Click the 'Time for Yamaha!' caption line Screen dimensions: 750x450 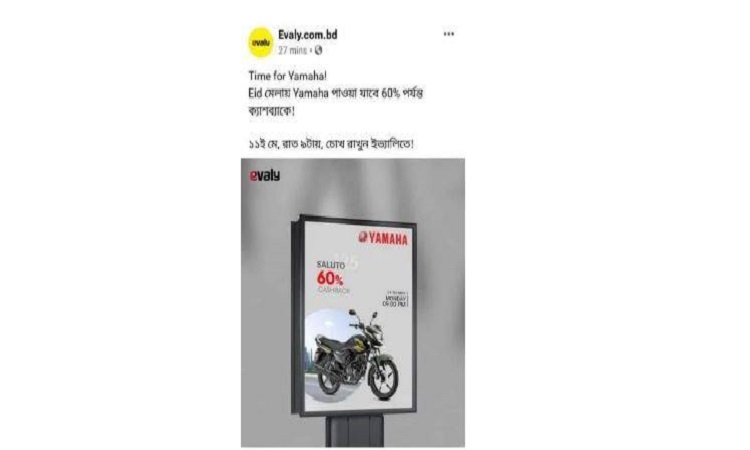pos(287,76)
